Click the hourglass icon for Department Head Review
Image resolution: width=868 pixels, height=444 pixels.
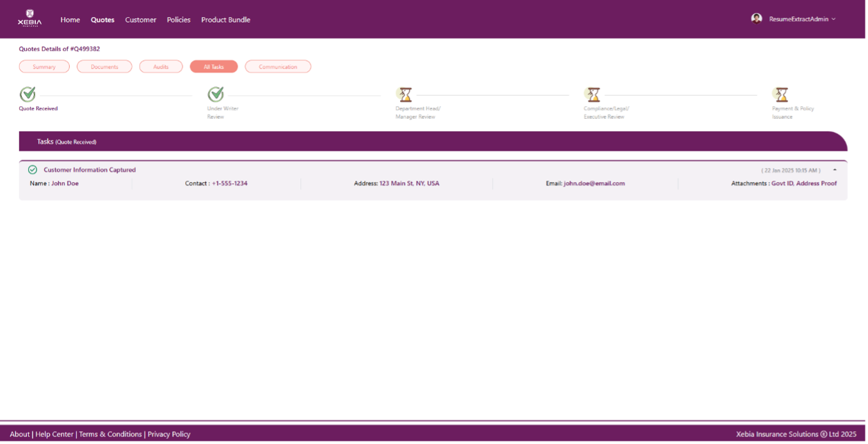pos(405,94)
